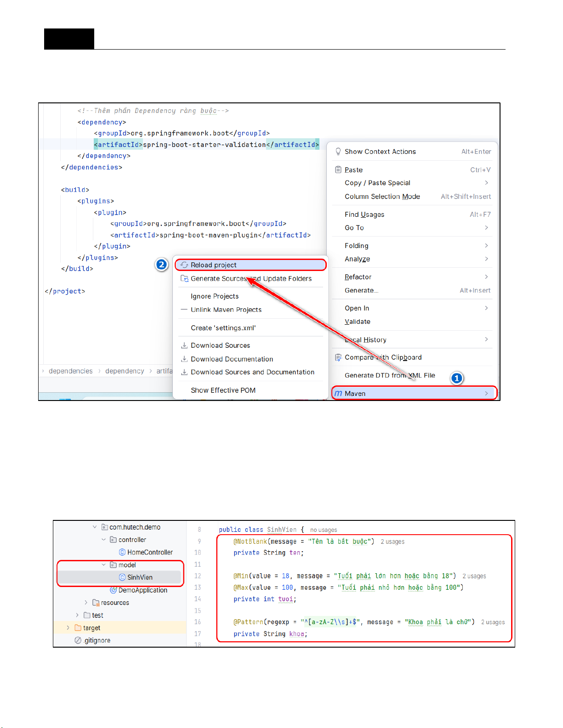Click the Show Context Actions lightbulb icon

pyautogui.click(x=338, y=152)
